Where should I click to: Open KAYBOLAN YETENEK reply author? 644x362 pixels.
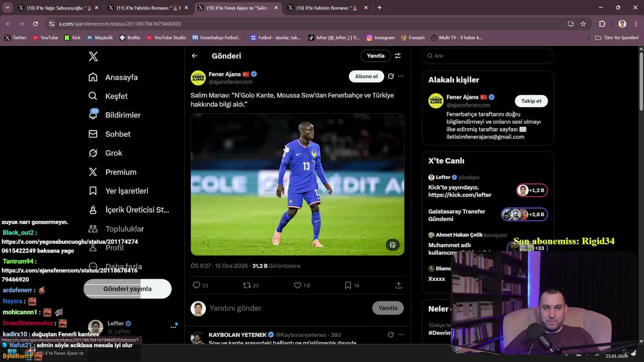tap(237, 335)
